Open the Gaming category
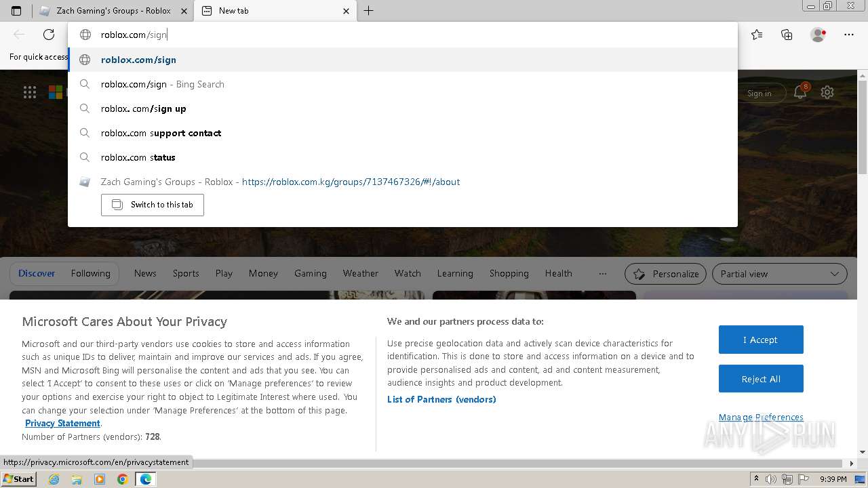868x488 pixels. tap(311, 273)
